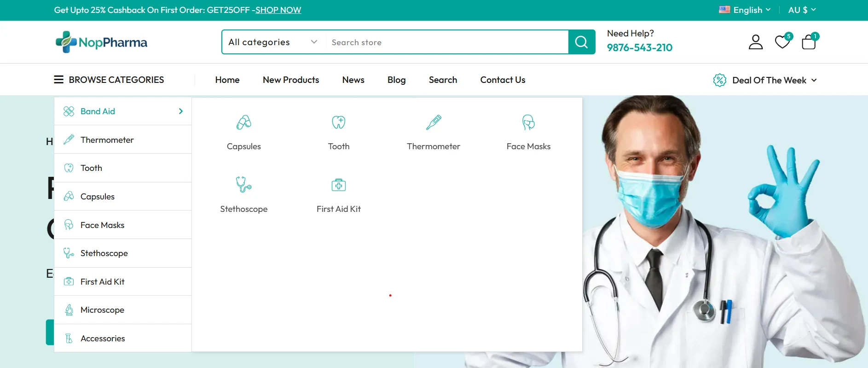The image size is (868, 368).
Task: Click the Tooth icon in the submenu panel
Action: pos(339,123)
